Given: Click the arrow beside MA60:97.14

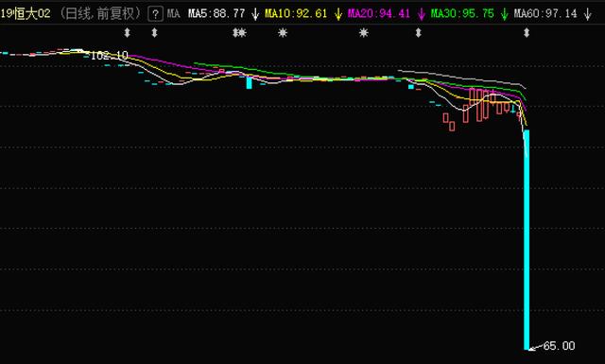Looking at the screenshot, I should coord(587,14).
